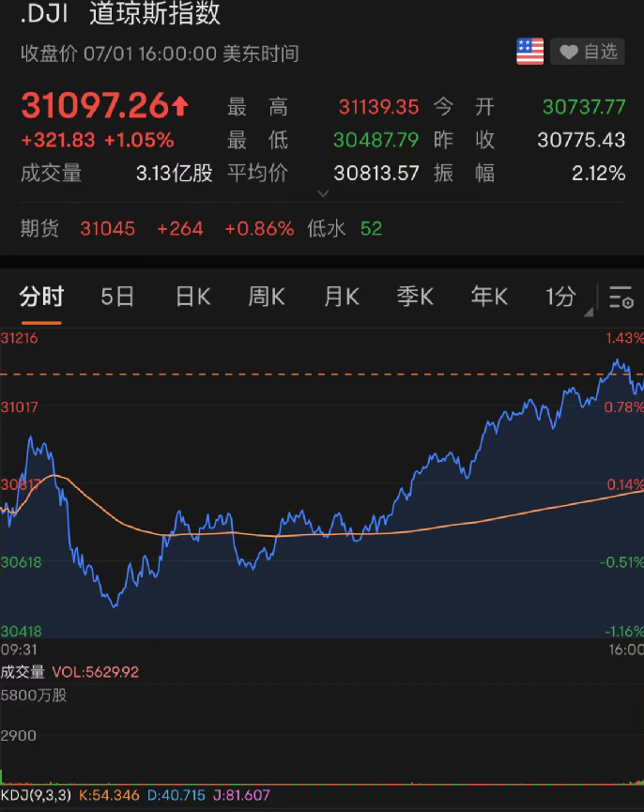Switch to the 年K tab

click(x=489, y=298)
